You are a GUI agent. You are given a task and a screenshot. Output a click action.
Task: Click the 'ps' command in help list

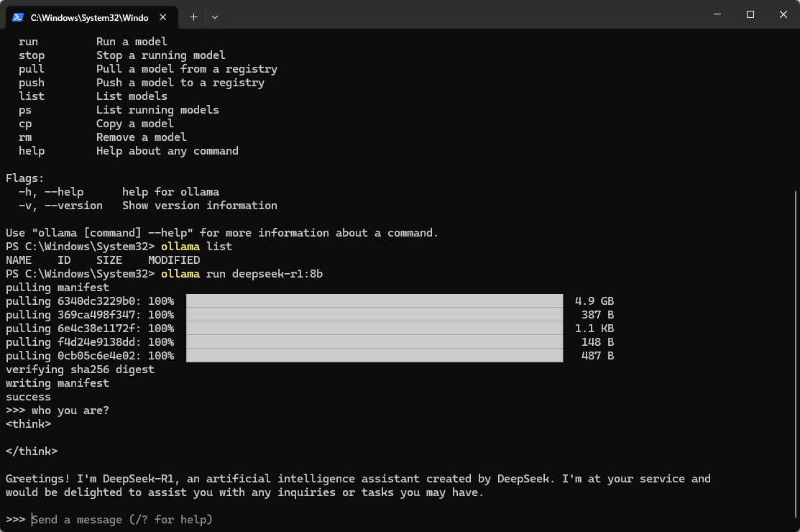click(x=25, y=110)
